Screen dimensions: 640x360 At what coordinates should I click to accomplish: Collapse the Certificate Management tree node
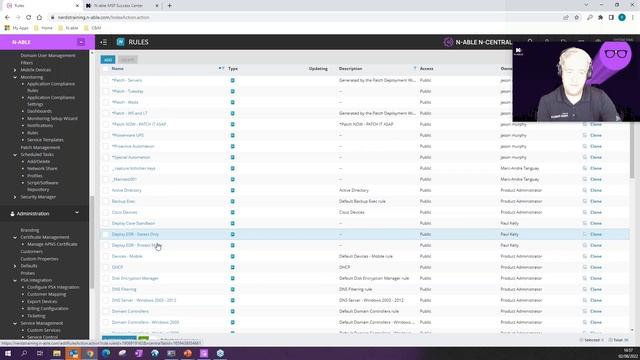point(15,237)
